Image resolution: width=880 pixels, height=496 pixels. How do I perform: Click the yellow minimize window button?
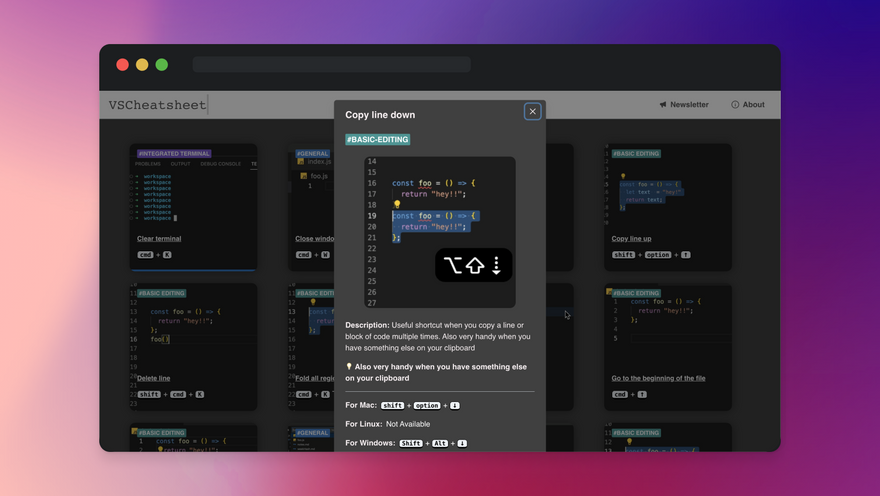click(142, 65)
